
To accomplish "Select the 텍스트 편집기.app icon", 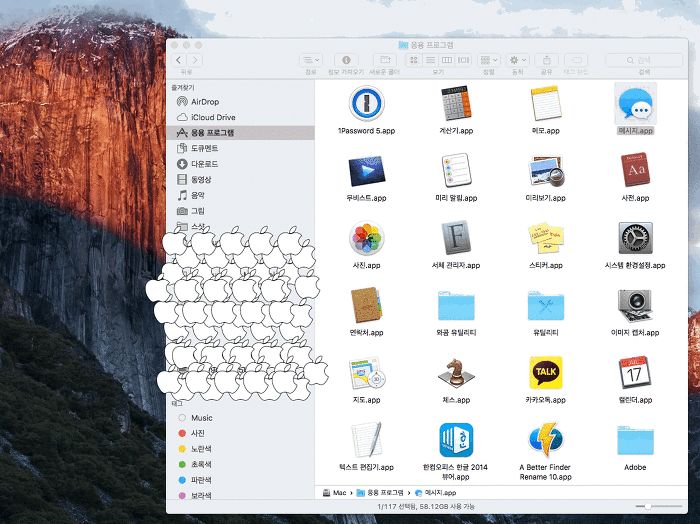I will 367,440.
